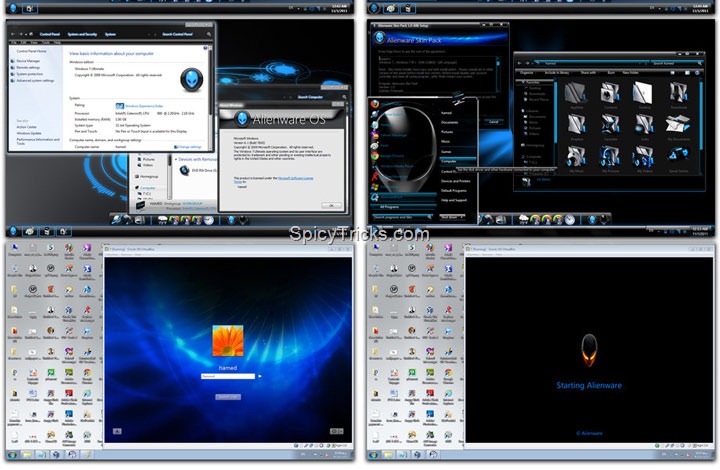The height and width of the screenshot is (470, 720).
Task: Click the vertical scrollbar of the System window
Action: click(x=210, y=98)
